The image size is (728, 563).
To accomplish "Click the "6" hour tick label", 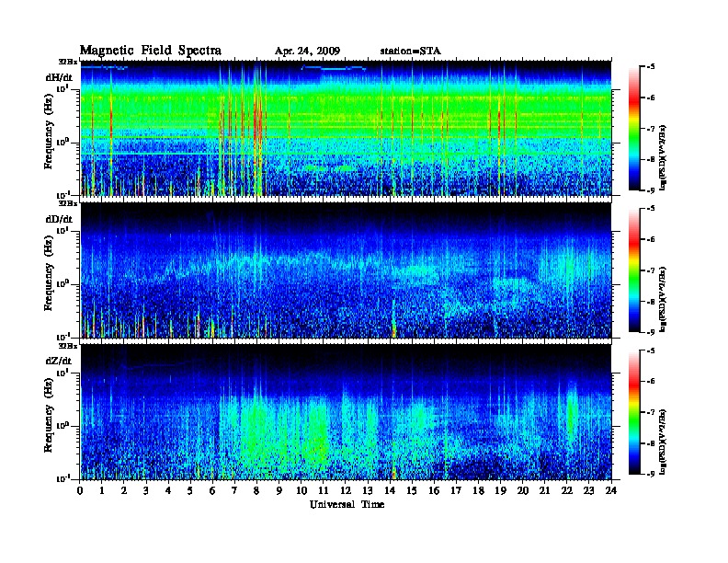I will point(213,491).
